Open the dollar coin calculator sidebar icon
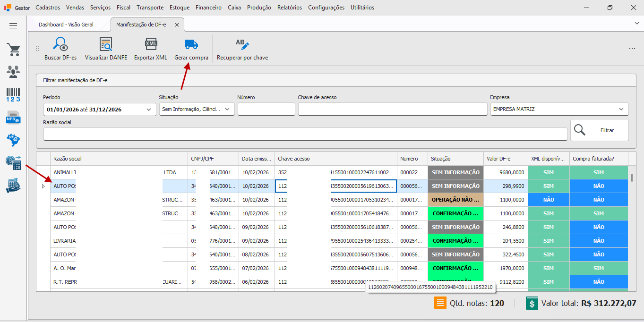The width and height of the screenshot is (644, 322). (13, 163)
